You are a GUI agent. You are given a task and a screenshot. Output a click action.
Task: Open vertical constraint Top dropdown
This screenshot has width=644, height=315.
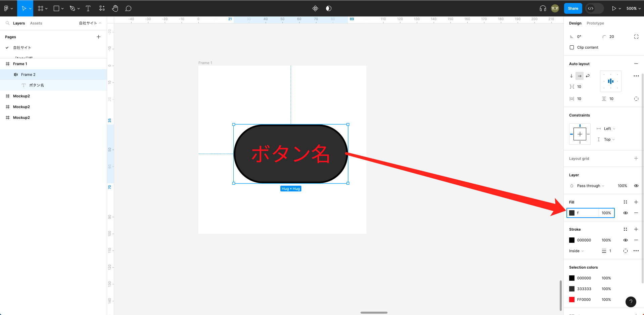(609, 139)
